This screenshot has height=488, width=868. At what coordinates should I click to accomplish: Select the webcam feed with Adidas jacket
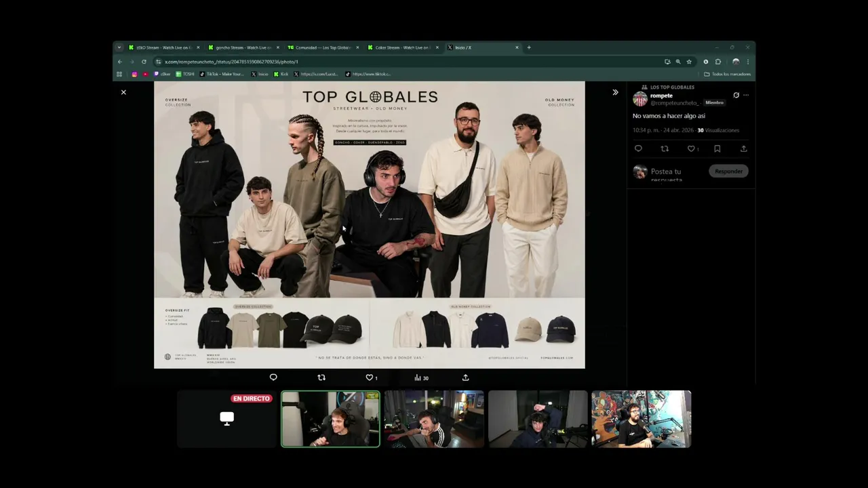point(434,419)
